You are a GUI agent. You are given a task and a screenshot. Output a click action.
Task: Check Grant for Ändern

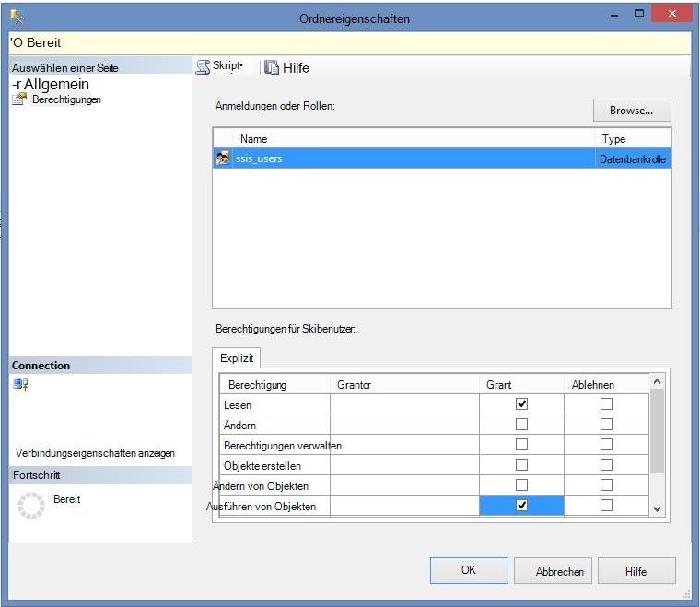pyautogui.click(x=521, y=424)
